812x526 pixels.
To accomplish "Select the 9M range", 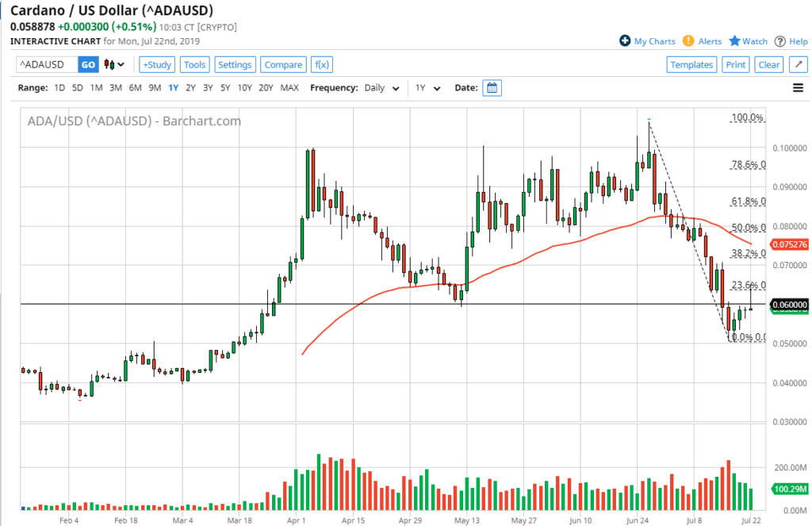I will pyautogui.click(x=155, y=88).
